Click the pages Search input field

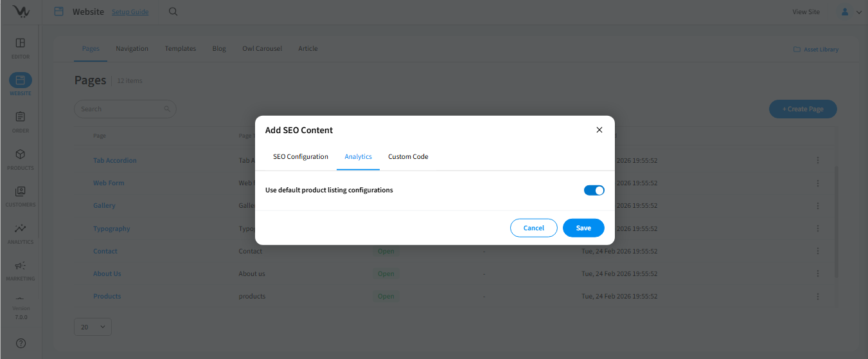click(122, 109)
